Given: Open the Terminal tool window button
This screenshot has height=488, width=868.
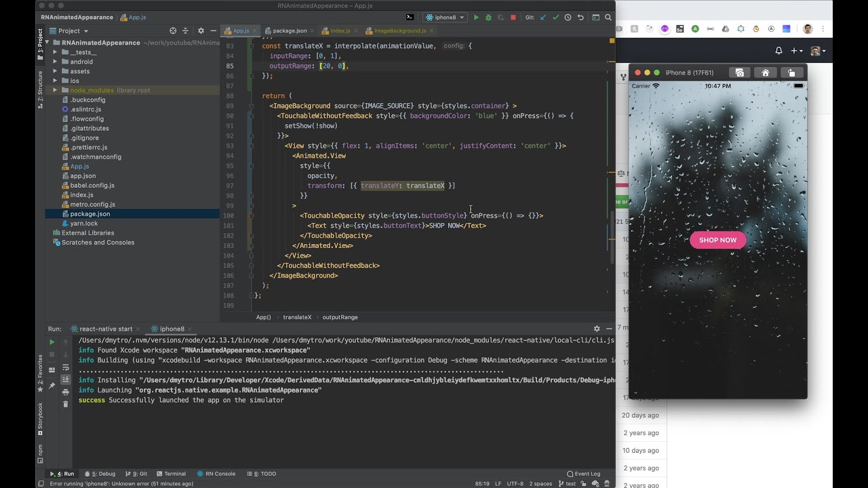Looking at the screenshot, I should tap(170, 474).
